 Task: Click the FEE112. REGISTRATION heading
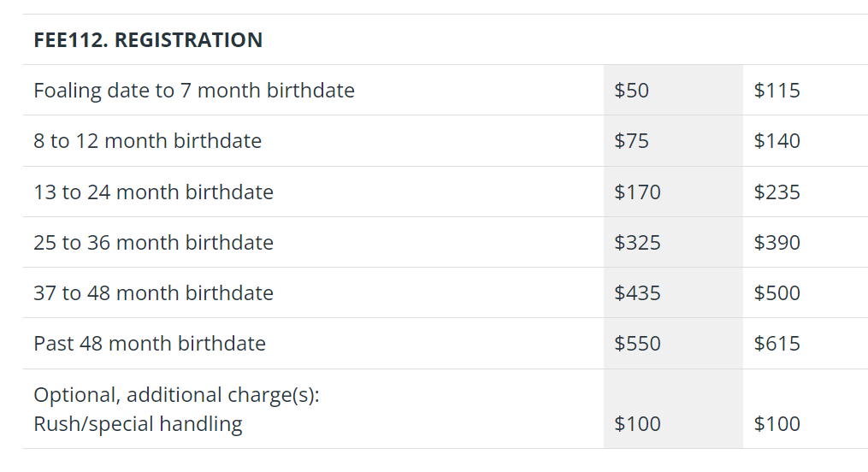[x=148, y=40]
